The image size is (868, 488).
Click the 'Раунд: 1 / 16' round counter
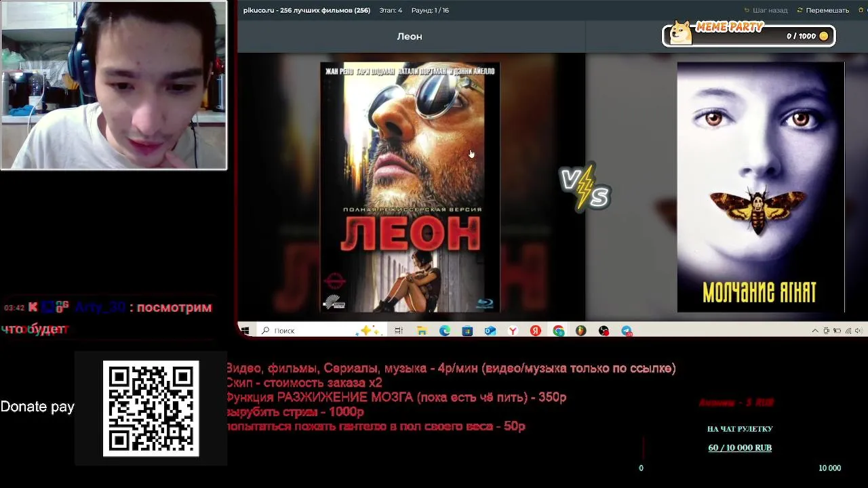430,10
